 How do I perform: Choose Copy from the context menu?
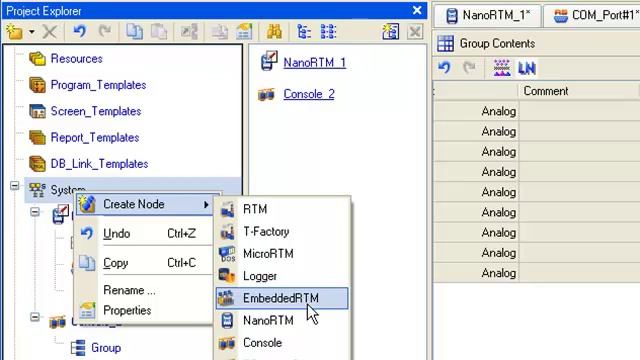(x=144, y=263)
